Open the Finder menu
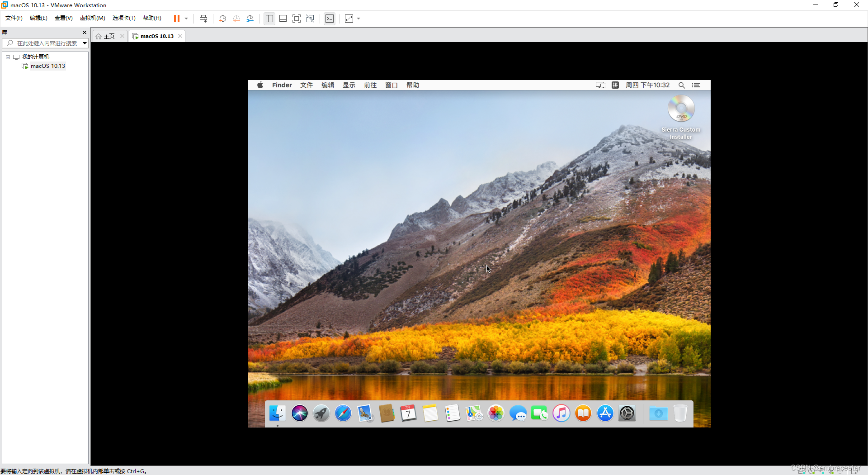 pyautogui.click(x=282, y=85)
